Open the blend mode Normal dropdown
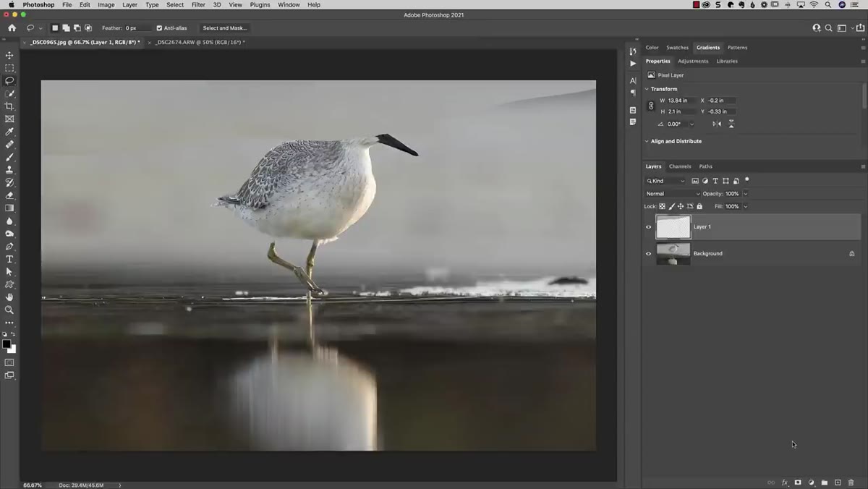 point(673,194)
